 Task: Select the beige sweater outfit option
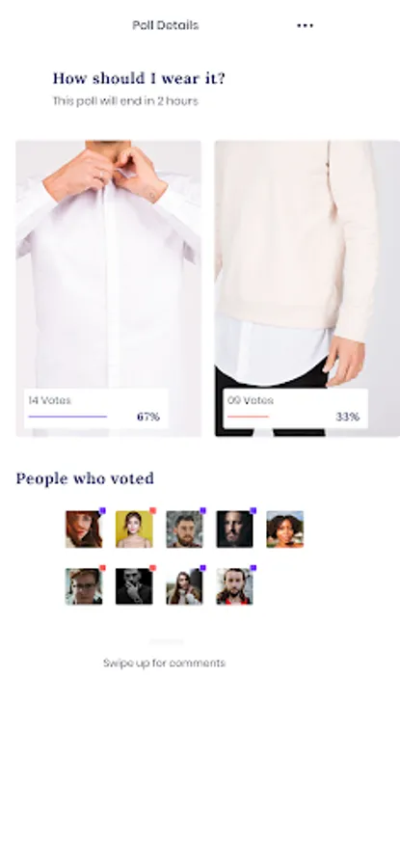[x=307, y=288]
